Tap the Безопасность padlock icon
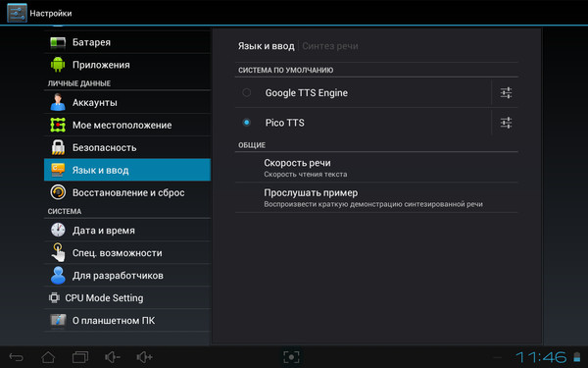588x368 pixels. coord(58,147)
